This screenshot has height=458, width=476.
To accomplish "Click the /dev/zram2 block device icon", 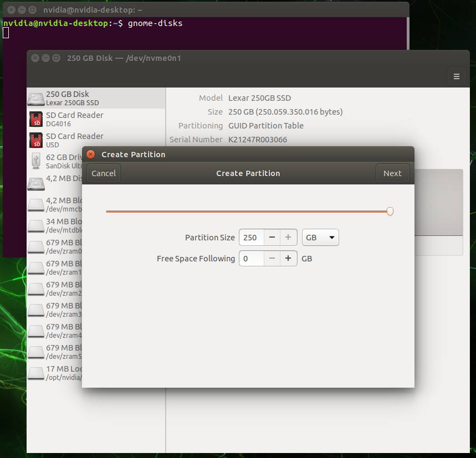I will (36, 289).
